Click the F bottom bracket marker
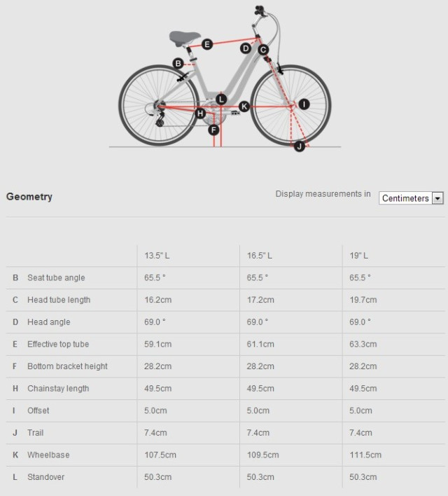Image resolution: width=448 pixels, height=496 pixels. coord(214,130)
